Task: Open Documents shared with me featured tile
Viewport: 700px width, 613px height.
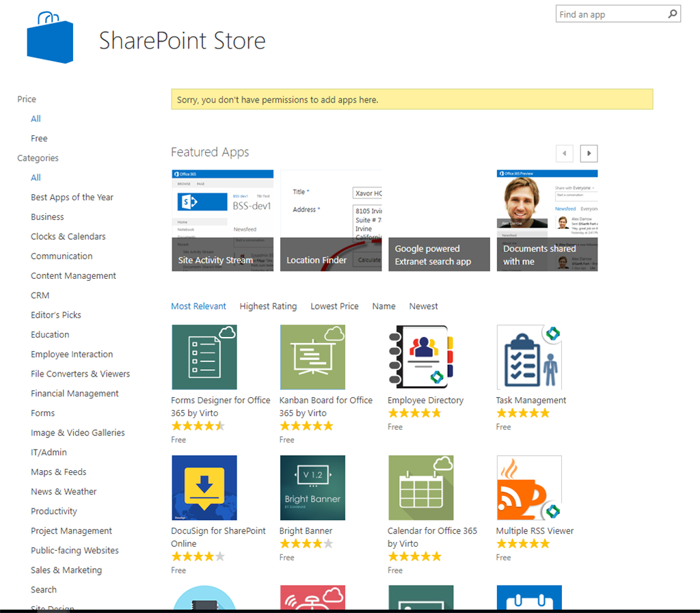Action: coord(548,221)
